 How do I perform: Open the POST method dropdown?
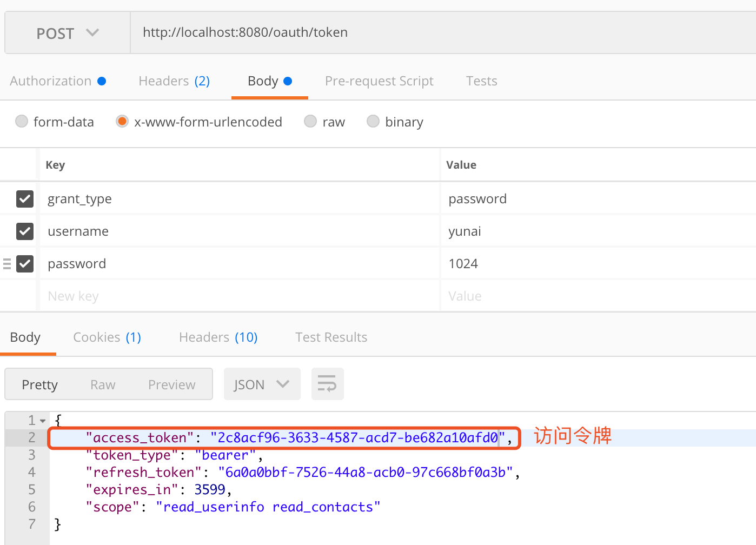[x=68, y=33]
